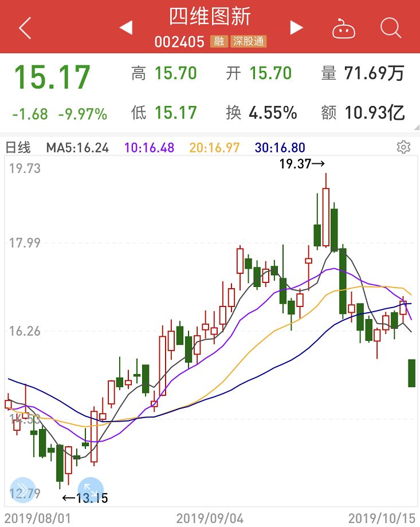Open chart settings gear
The image size is (420, 527).
pos(403,147)
